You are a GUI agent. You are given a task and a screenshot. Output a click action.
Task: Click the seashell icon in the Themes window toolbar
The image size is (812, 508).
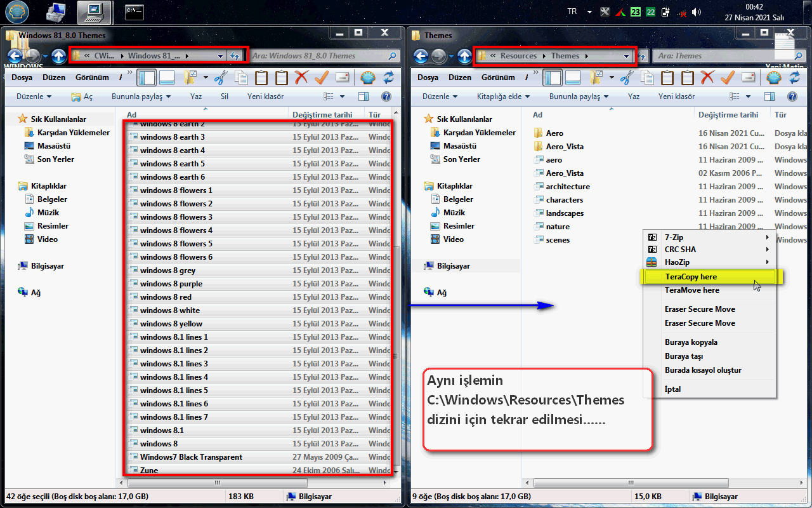click(x=774, y=77)
